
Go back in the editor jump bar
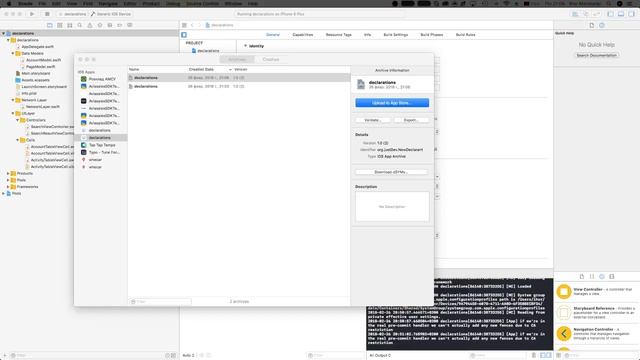[192, 25]
